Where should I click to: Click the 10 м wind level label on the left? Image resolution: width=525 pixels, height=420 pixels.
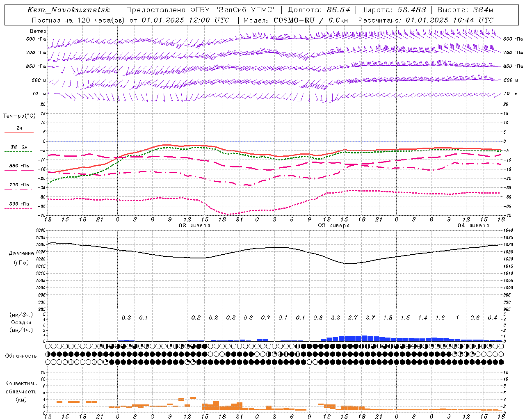(39, 94)
